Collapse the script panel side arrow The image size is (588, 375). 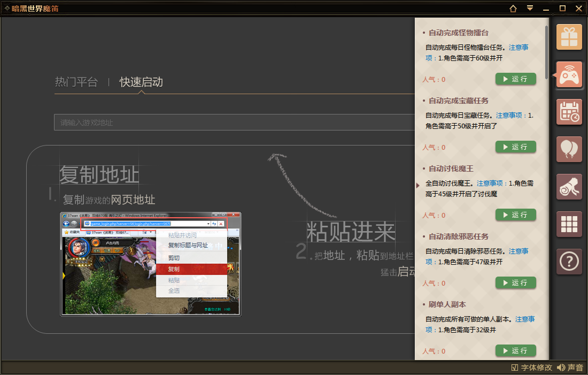[418, 185]
